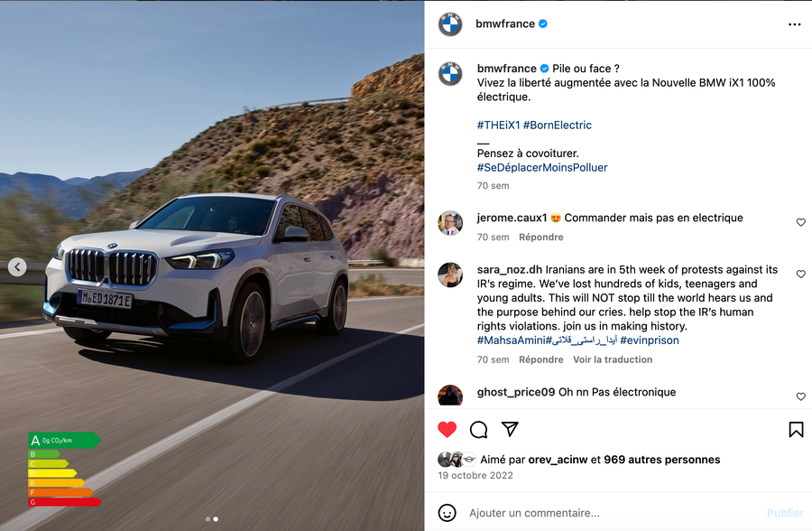
Task: Open the comment bubble icon
Action: point(478,429)
